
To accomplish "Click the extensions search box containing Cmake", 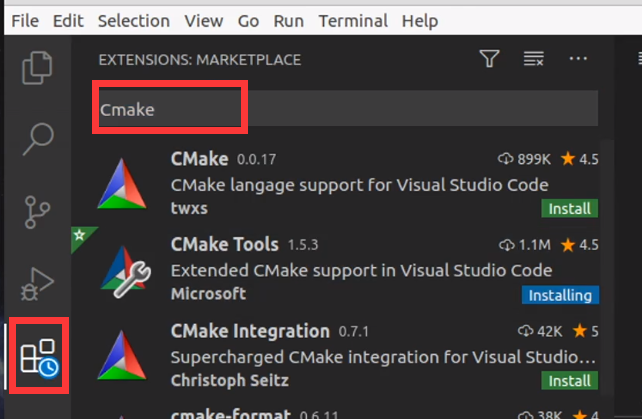I will tap(348, 109).
